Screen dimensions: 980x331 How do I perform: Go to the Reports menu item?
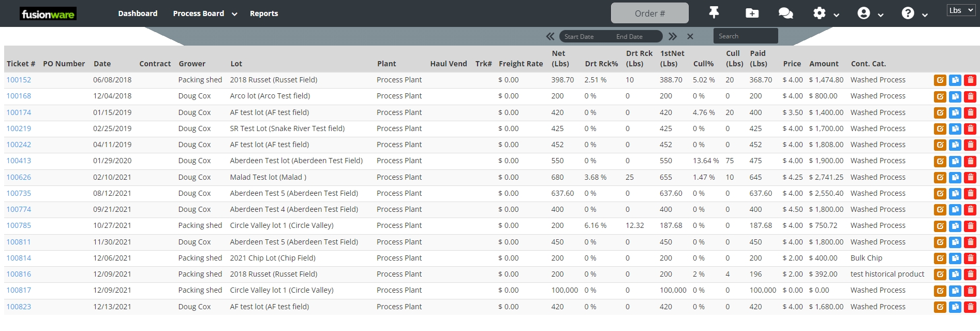coord(264,13)
